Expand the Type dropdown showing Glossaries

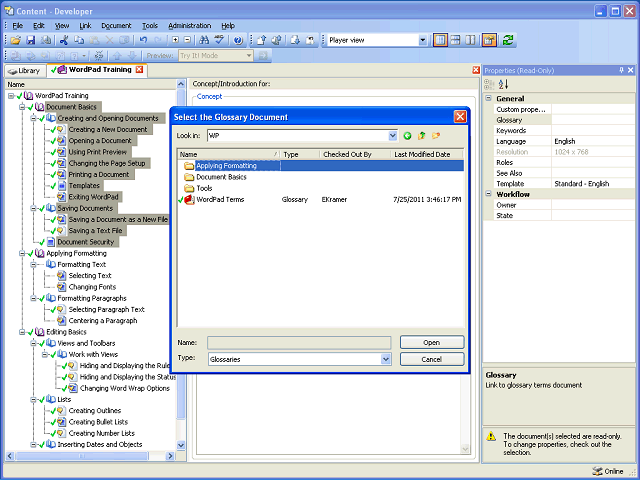[386, 359]
